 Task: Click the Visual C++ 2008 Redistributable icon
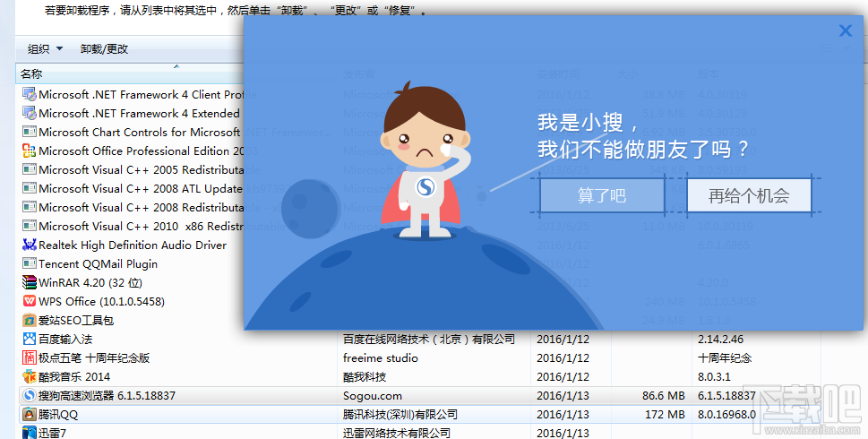(29, 208)
